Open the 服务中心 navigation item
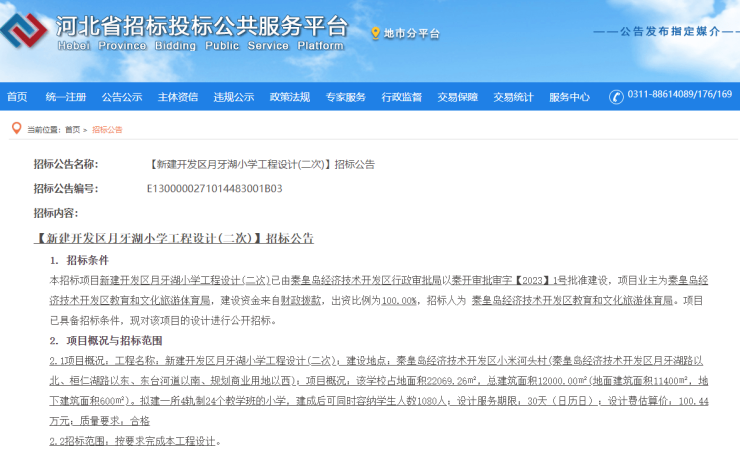Viewport: 740px width, 451px height. [x=569, y=97]
